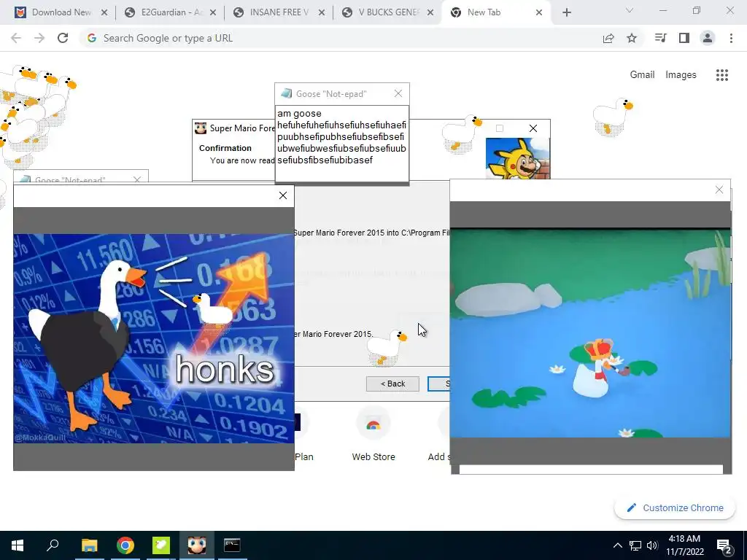Open the Images link
This screenshot has height=560, width=747.
pyautogui.click(x=681, y=75)
